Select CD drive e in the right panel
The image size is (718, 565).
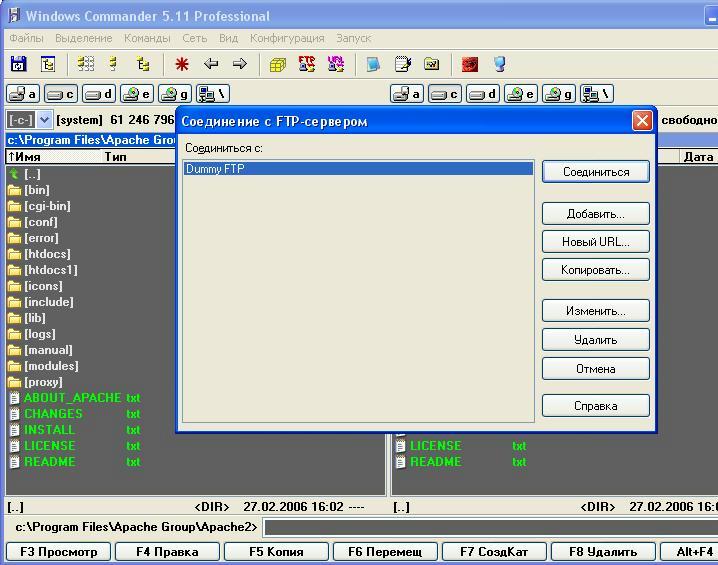pyautogui.click(x=521, y=94)
